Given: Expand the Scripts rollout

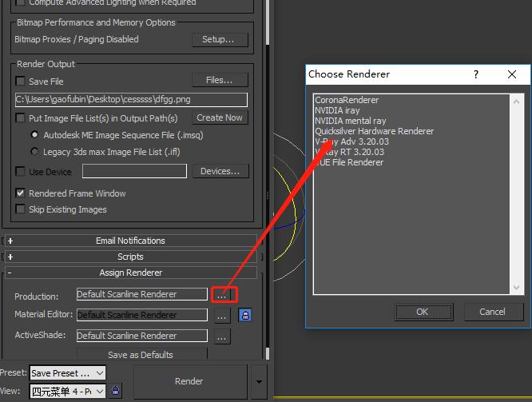Looking at the screenshot, I should point(130,257).
